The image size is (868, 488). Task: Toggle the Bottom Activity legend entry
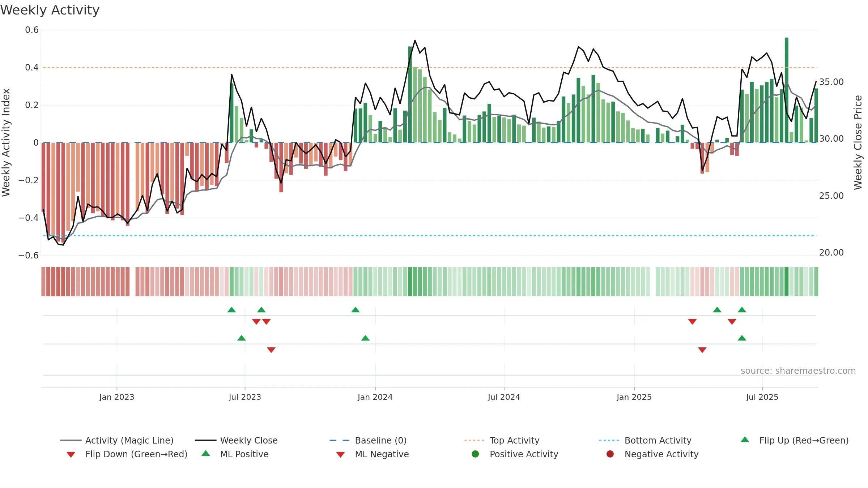[645, 440]
